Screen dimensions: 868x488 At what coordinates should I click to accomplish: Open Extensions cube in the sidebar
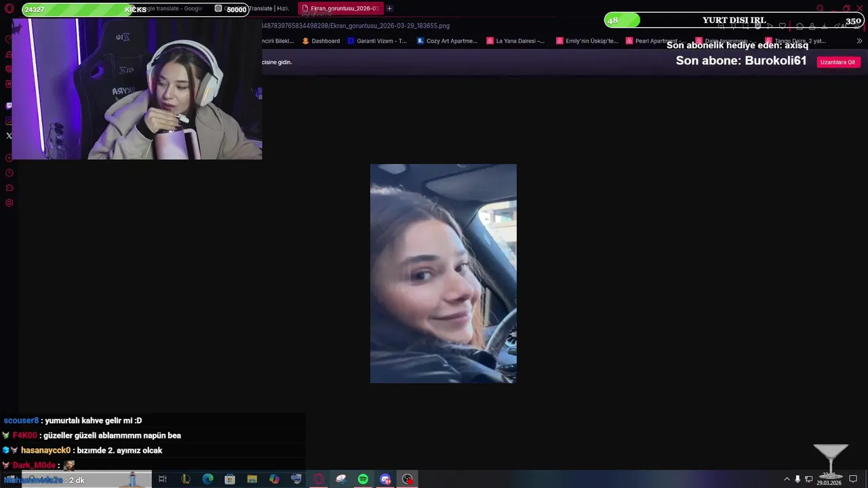(9, 188)
